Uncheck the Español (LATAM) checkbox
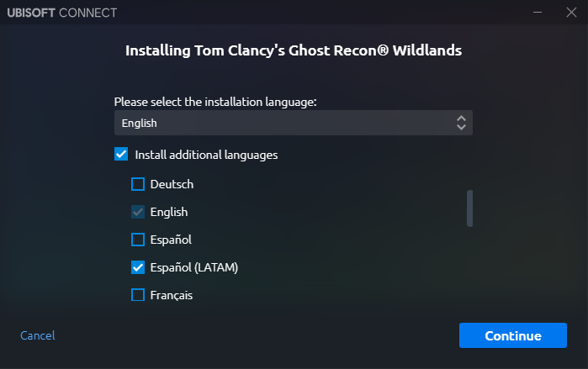Image resolution: width=588 pixels, height=369 pixels. 138,267
